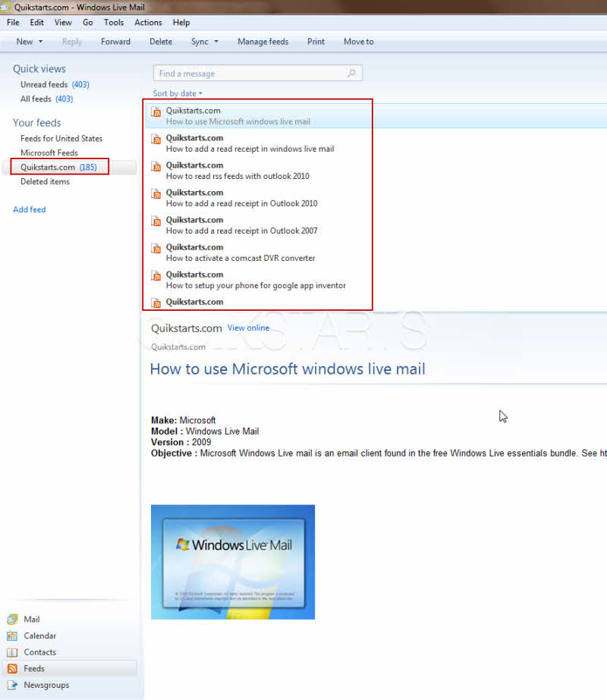Switch to Contacts view

(x=39, y=652)
